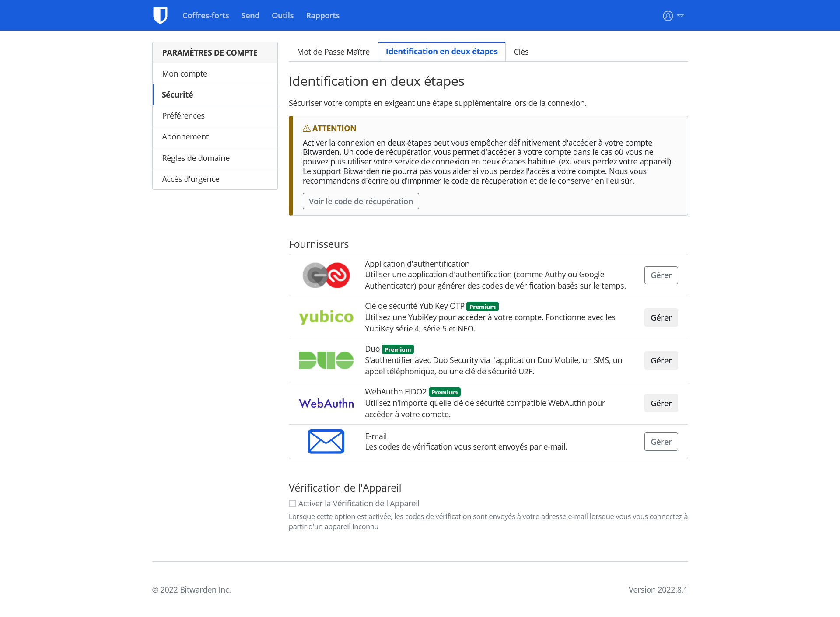Click the Yubico logo

(326, 317)
